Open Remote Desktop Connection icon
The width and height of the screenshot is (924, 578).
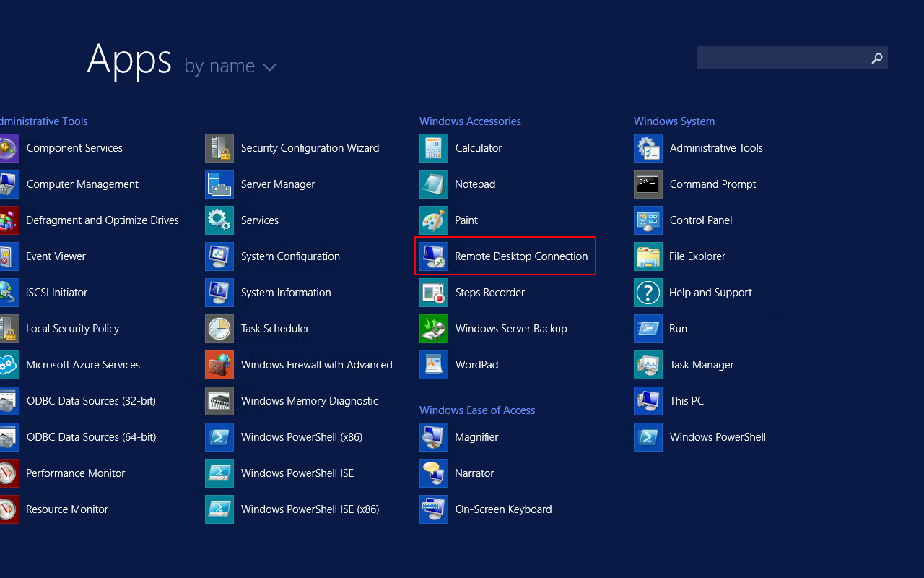tap(434, 256)
